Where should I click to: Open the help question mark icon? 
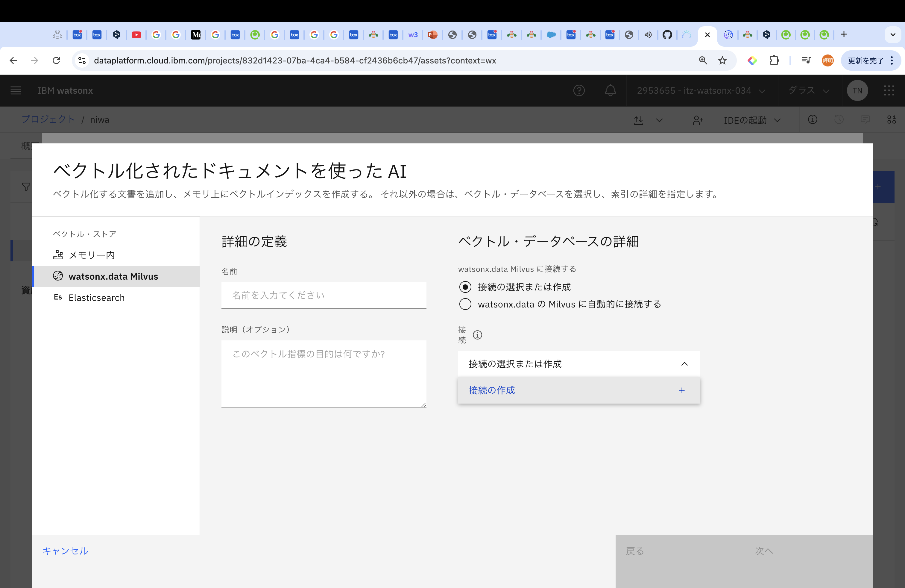(x=579, y=90)
